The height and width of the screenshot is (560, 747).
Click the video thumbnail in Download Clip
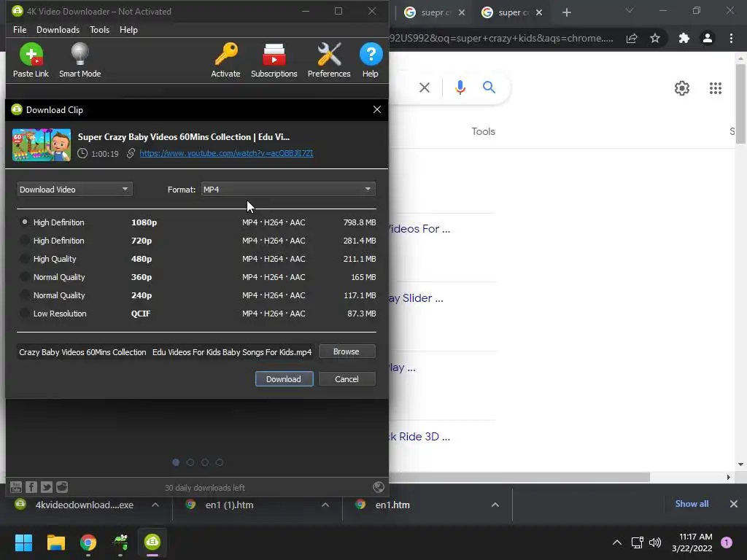42,145
